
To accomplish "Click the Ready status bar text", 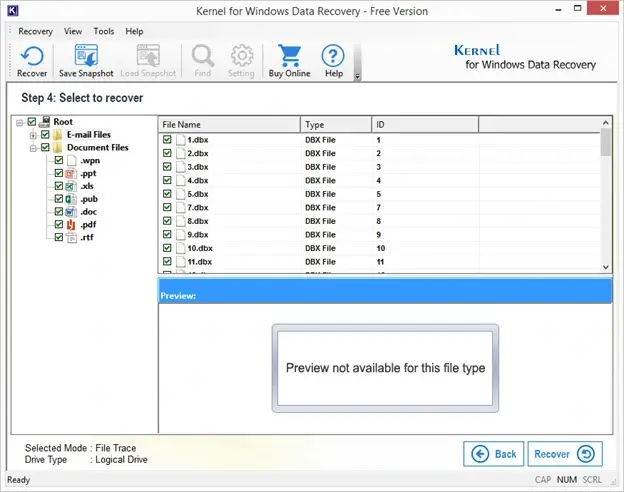I will point(18,480).
